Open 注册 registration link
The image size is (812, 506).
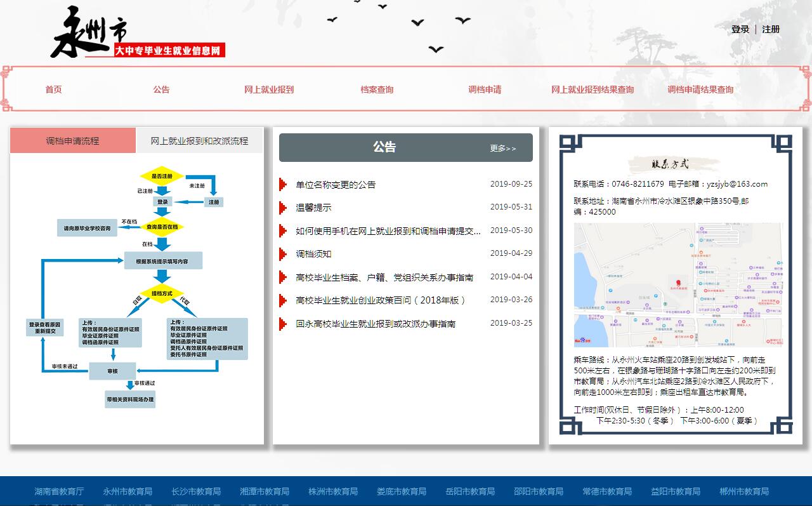pyautogui.click(x=771, y=29)
